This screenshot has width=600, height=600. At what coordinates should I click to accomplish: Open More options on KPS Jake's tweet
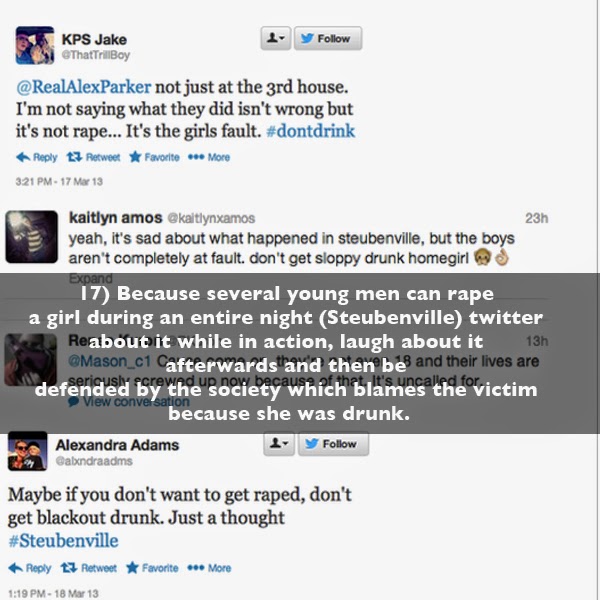(209, 157)
